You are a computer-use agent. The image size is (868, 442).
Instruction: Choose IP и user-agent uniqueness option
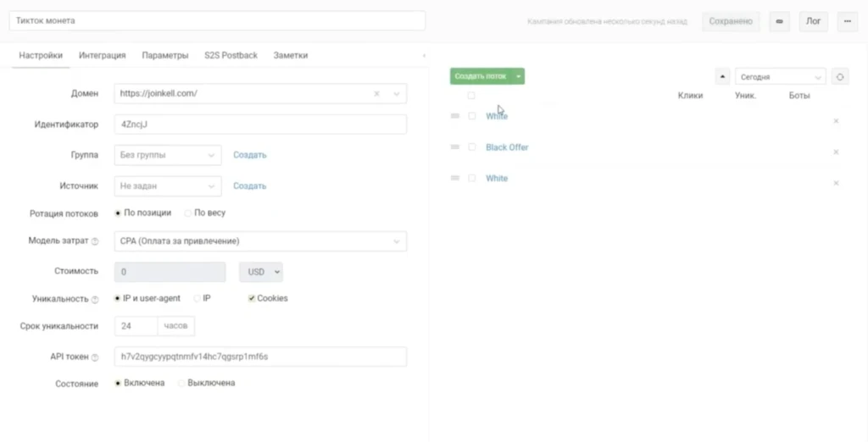pos(117,298)
